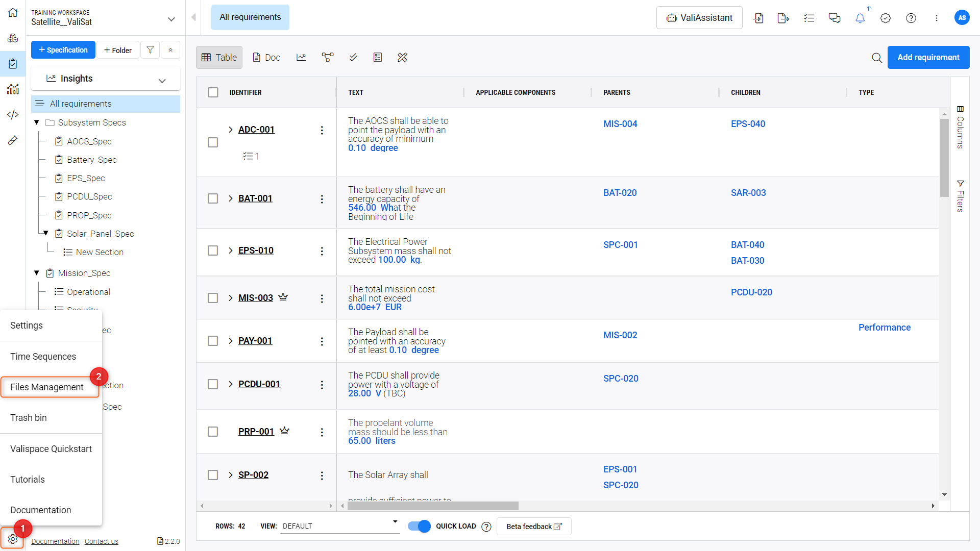The width and height of the screenshot is (980, 551).
Task: Select the PCDU-001 row checkbox
Action: 213,384
